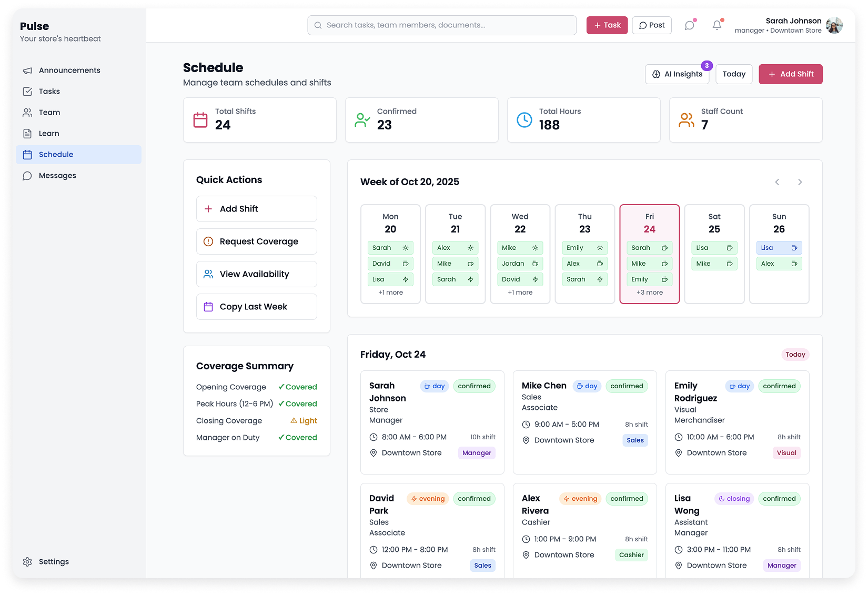Click the red Add Shift button
This screenshot has height=595, width=868.
point(790,74)
